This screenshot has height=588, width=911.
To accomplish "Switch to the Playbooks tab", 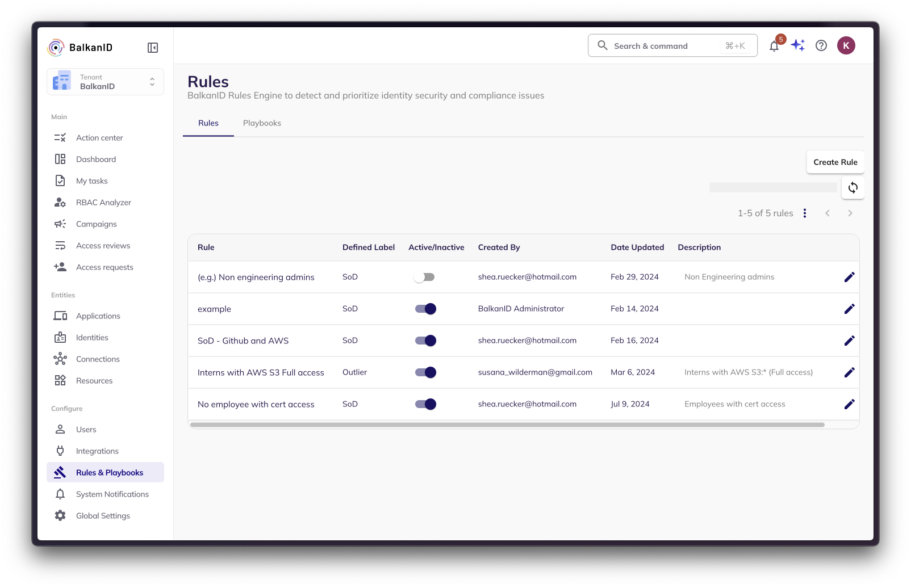I will pos(262,123).
